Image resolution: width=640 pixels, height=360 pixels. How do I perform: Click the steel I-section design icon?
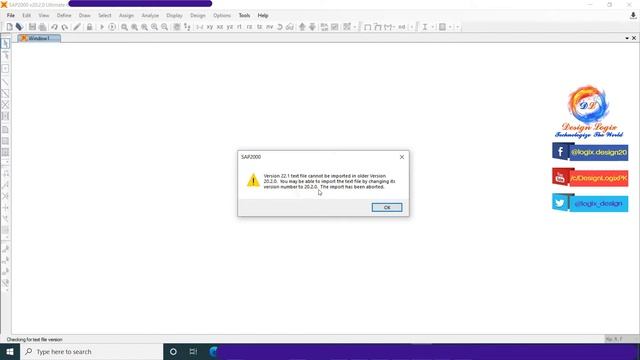point(424,27)
